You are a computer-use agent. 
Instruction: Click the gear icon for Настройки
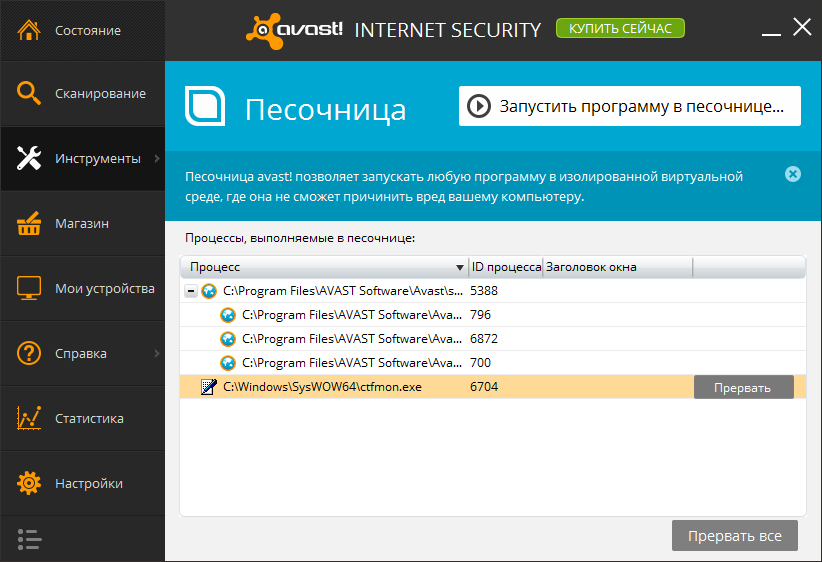[x=29, y=483]
